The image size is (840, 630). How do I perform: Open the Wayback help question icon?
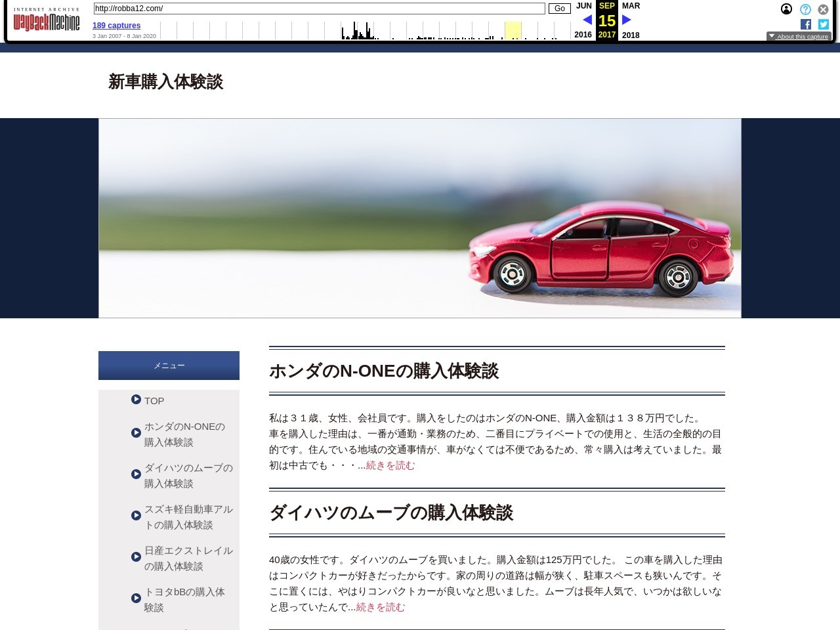805,9
